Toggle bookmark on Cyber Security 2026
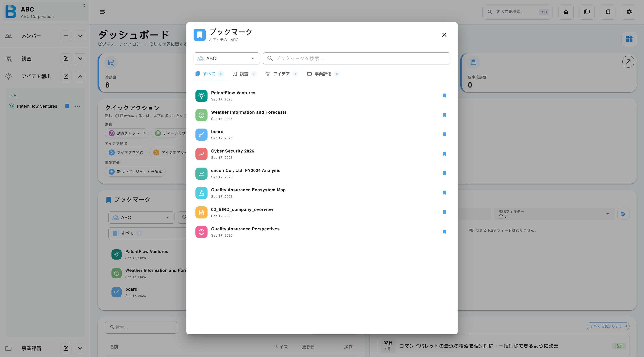The image size is (644, 357). pos(444,154)
